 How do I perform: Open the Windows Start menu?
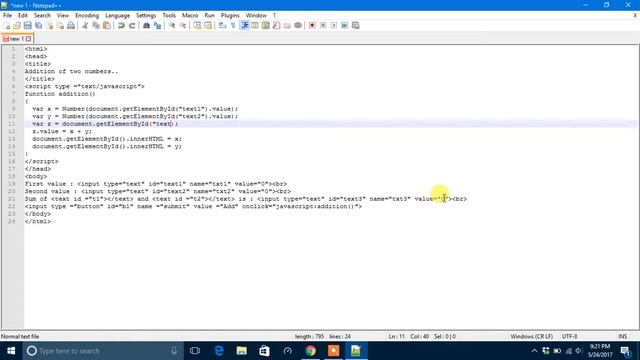(x=11, y=351)
